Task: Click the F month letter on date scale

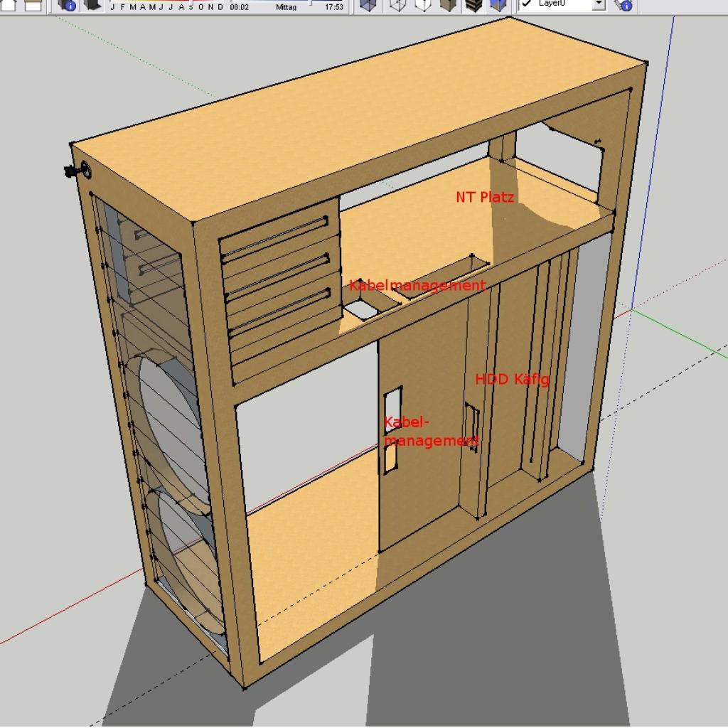Action: 122,7
